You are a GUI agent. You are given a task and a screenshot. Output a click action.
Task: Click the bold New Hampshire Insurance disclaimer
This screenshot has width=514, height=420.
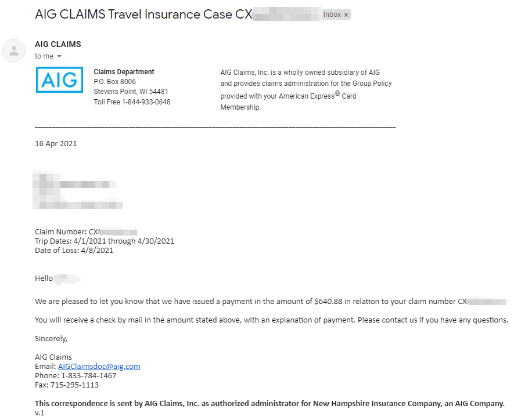269,404
